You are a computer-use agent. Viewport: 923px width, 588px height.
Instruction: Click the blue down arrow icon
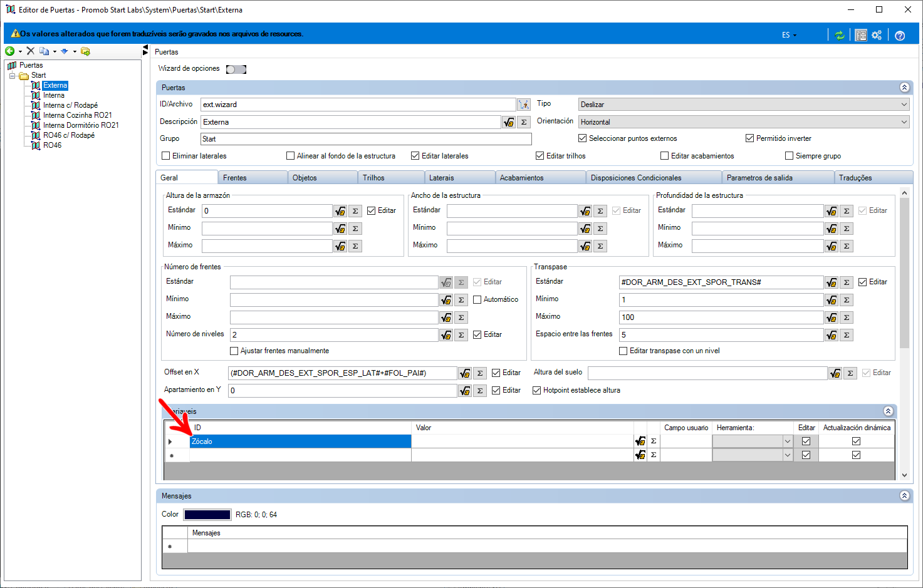coord(64,51)
